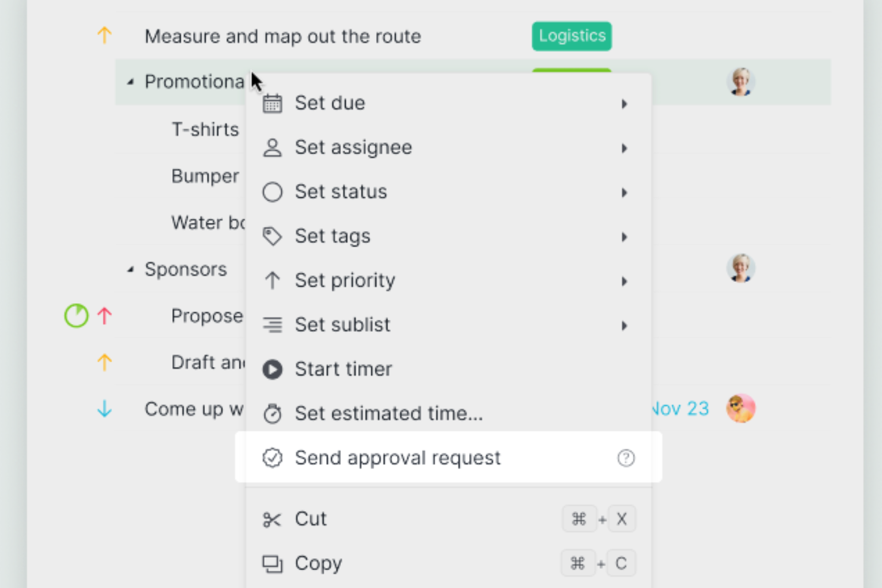Open the assignee avatar on the Sponsors row
882x588 pixels.
741,268
